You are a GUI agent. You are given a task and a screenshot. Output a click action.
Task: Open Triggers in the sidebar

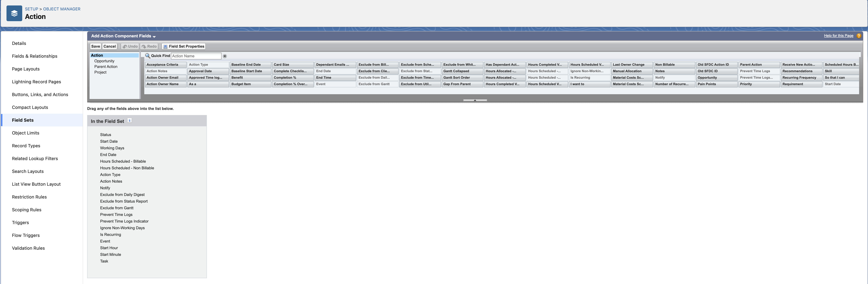[20, 222]
